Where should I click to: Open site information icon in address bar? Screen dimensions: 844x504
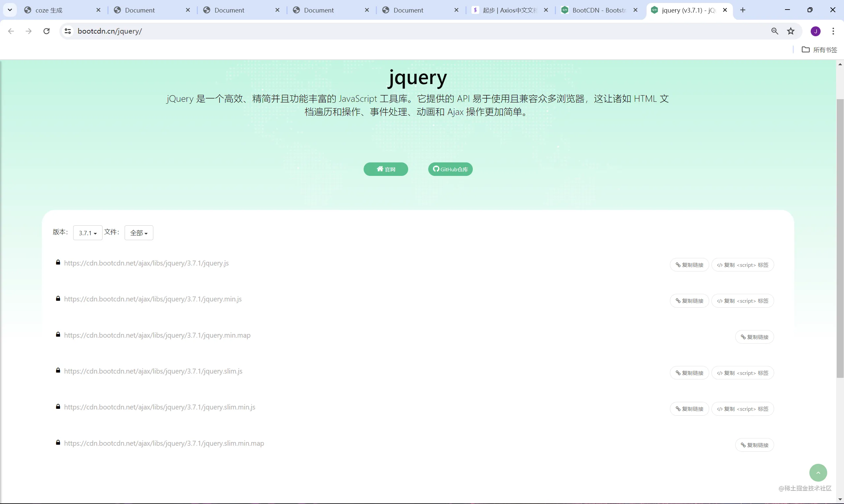[x=68, y=31]
